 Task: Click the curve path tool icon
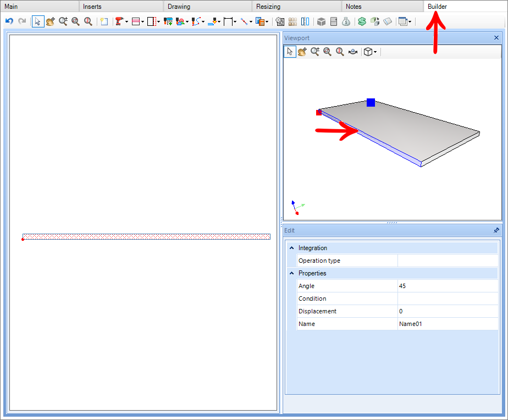(196, 21)
